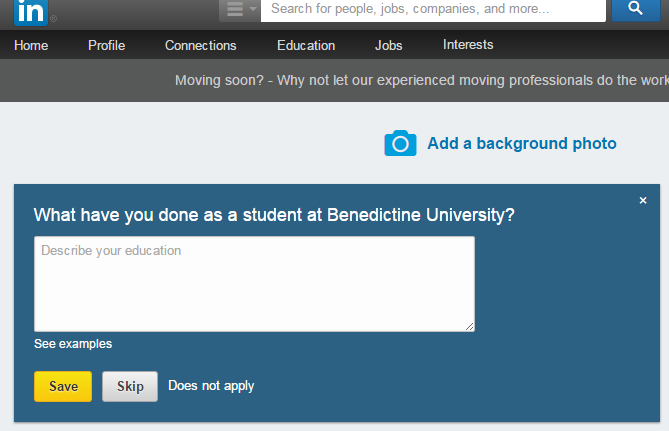Focus the search for people, jobs field
669x431 pixels.
(433, 9)
